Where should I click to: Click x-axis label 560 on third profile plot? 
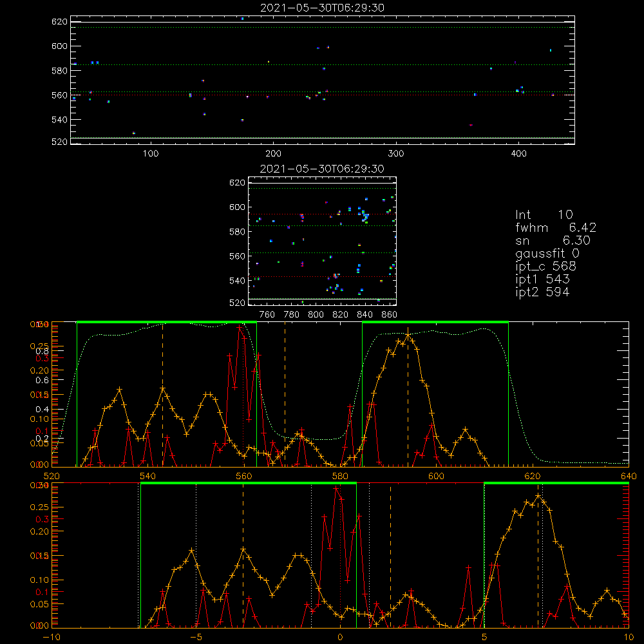244,477
